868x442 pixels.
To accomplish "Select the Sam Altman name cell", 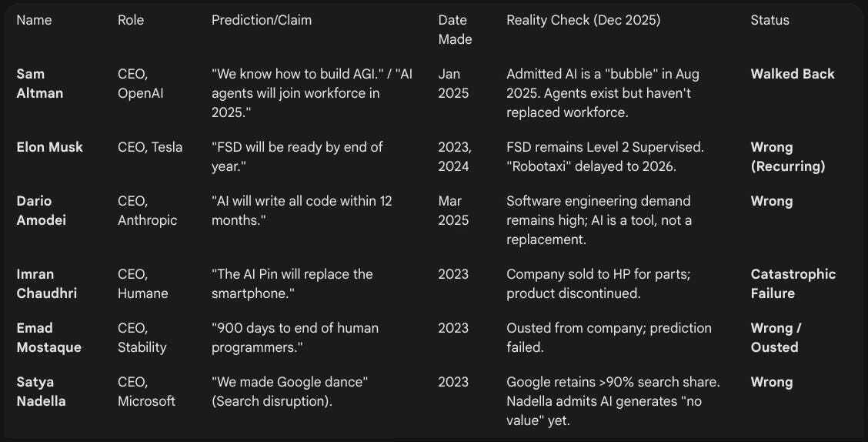I will [40, 84].
